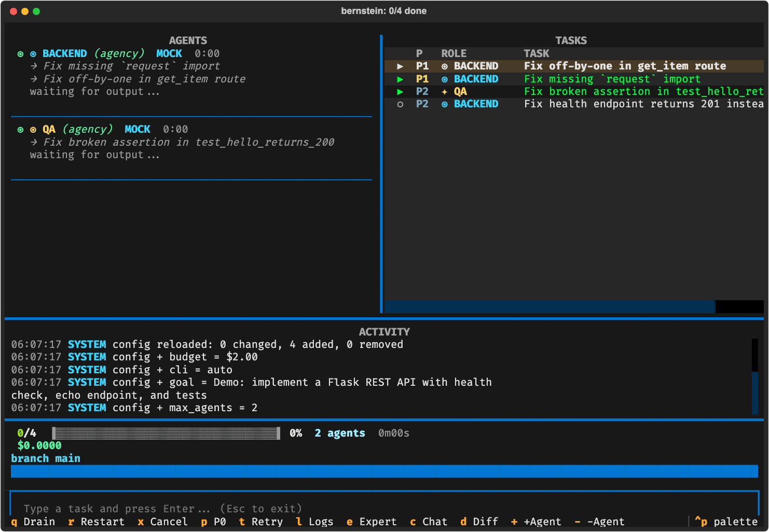Click the cyan role icon before BACKEND agent name
This screenshot has width=769, height=532.
33,54
